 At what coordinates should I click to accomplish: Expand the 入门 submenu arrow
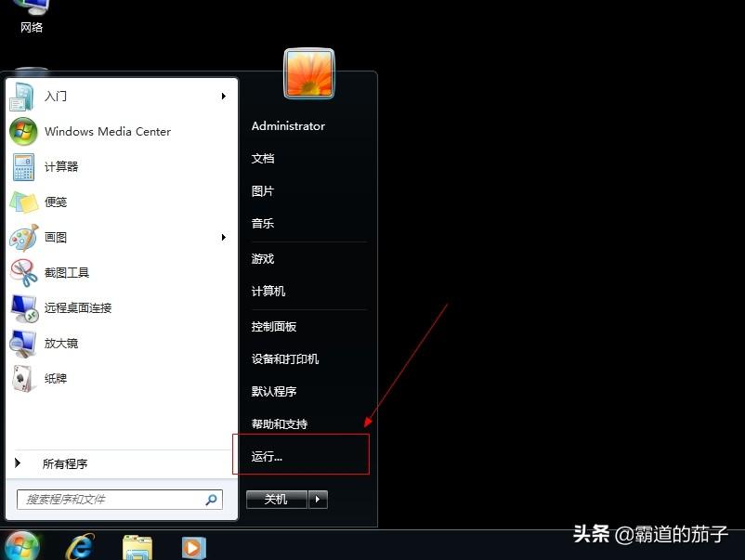224,97
